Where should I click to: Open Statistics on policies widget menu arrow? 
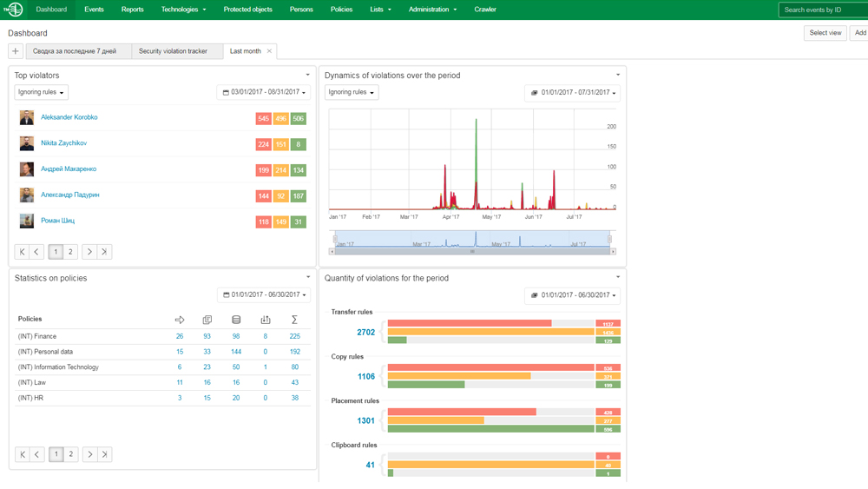click(308, 277)
